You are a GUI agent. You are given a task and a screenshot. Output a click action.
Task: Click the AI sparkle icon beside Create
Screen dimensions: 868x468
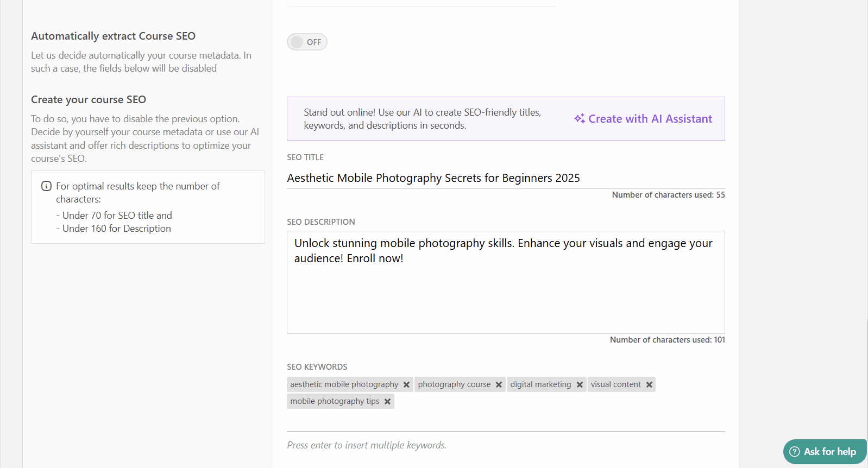580,118
